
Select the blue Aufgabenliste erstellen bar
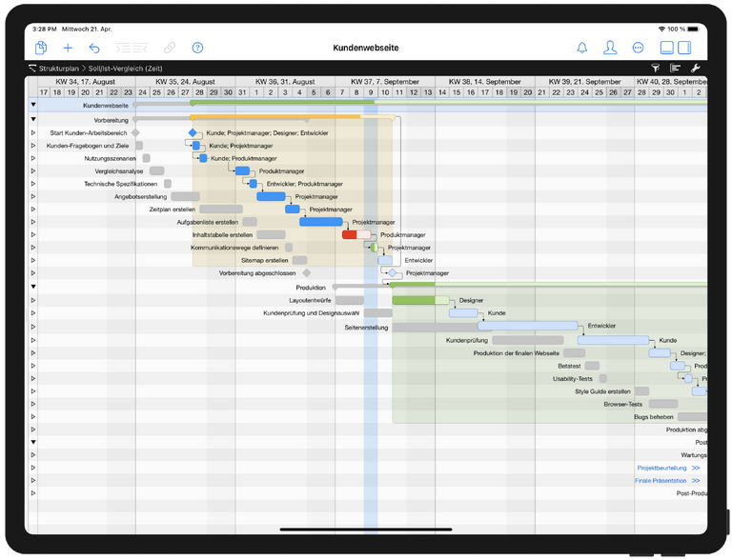320,222
